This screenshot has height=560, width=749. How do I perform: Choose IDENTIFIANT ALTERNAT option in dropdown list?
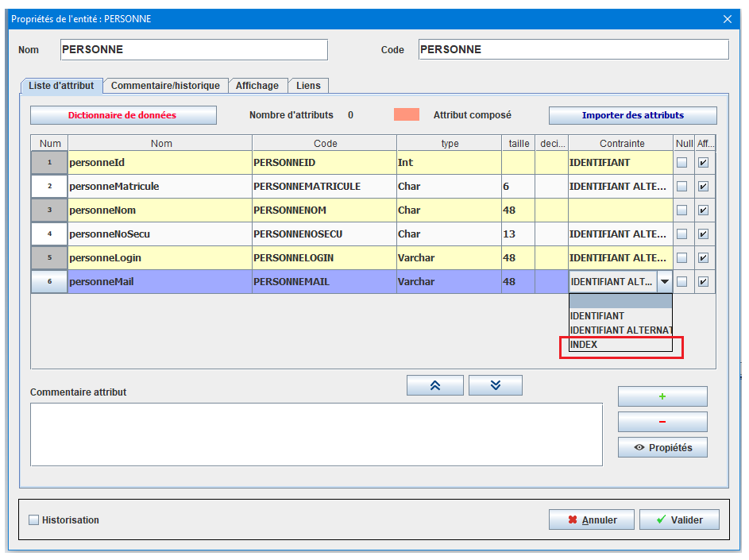[x=620, y=330]
